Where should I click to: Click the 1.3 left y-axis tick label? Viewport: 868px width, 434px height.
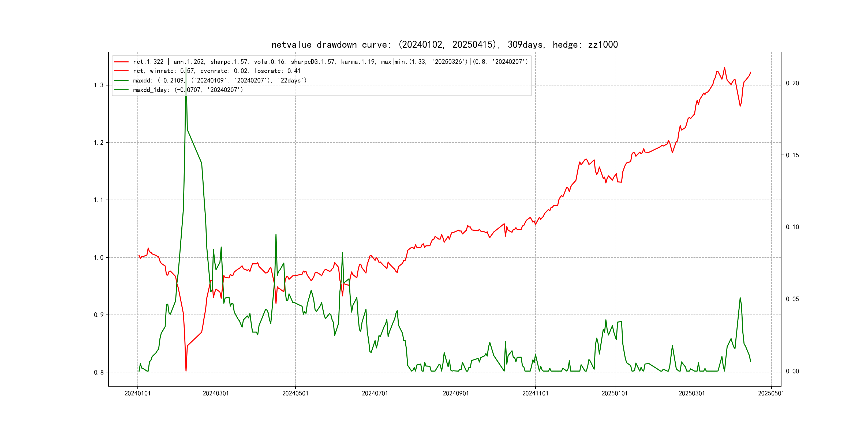(98, 85)
